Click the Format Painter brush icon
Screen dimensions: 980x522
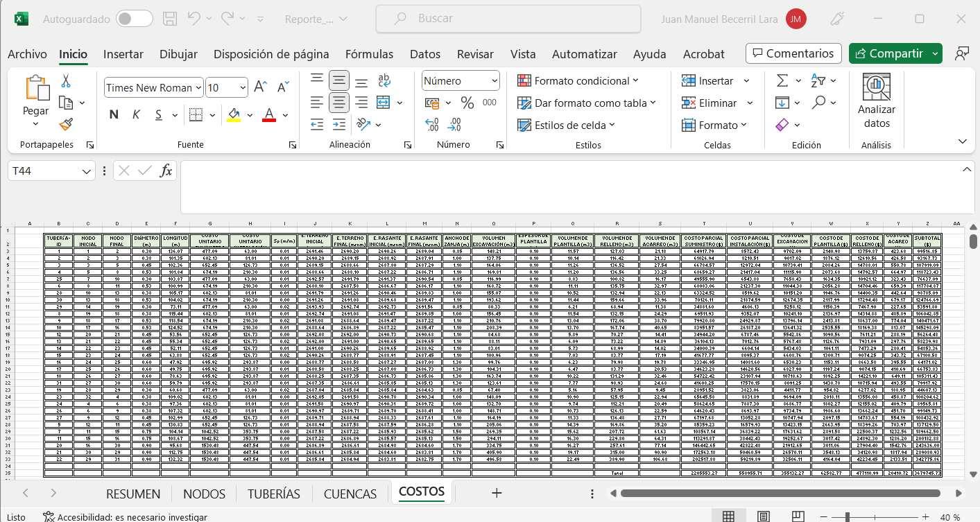(x=66, y=125)
